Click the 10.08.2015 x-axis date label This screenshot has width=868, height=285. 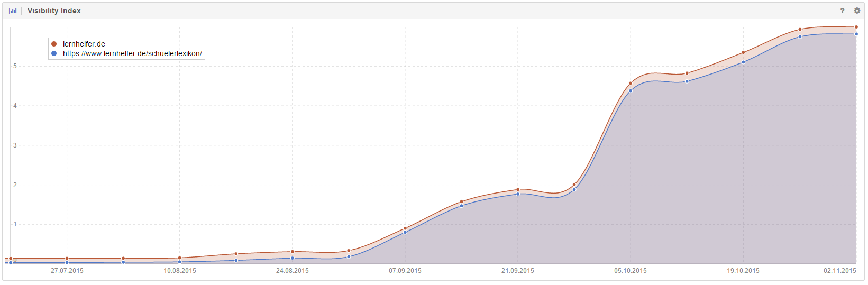point(179,271)
